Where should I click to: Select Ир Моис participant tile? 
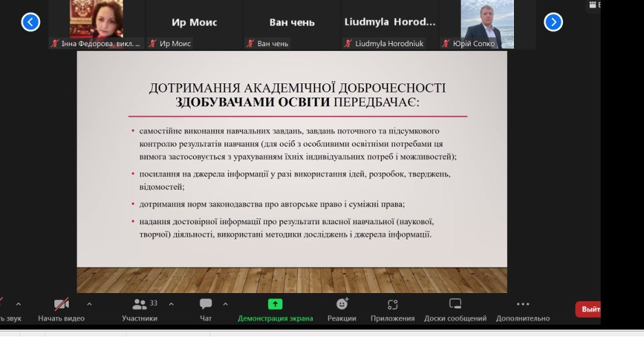pyautogui.click(x=194, y=25)
